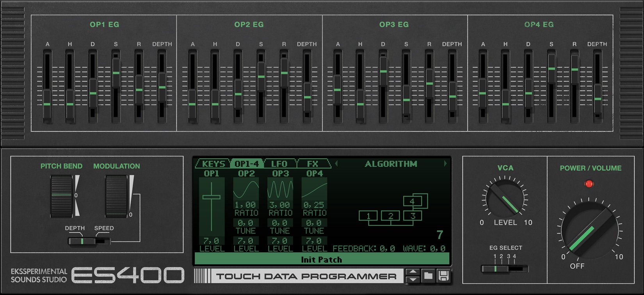Click the OP4 tune value
Screen dimensions: 644x295
(314, 223)
